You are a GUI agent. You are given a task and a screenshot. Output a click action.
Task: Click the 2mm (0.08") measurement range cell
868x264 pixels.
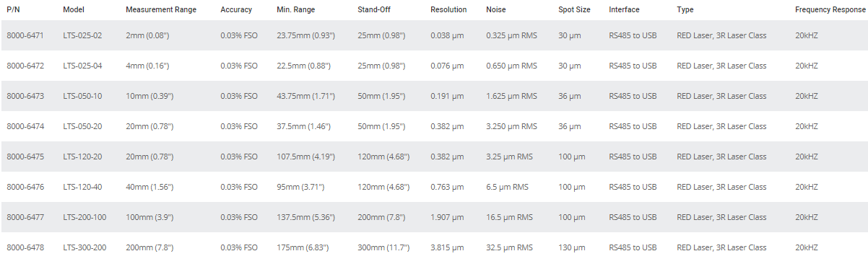(x=147, y=35)
